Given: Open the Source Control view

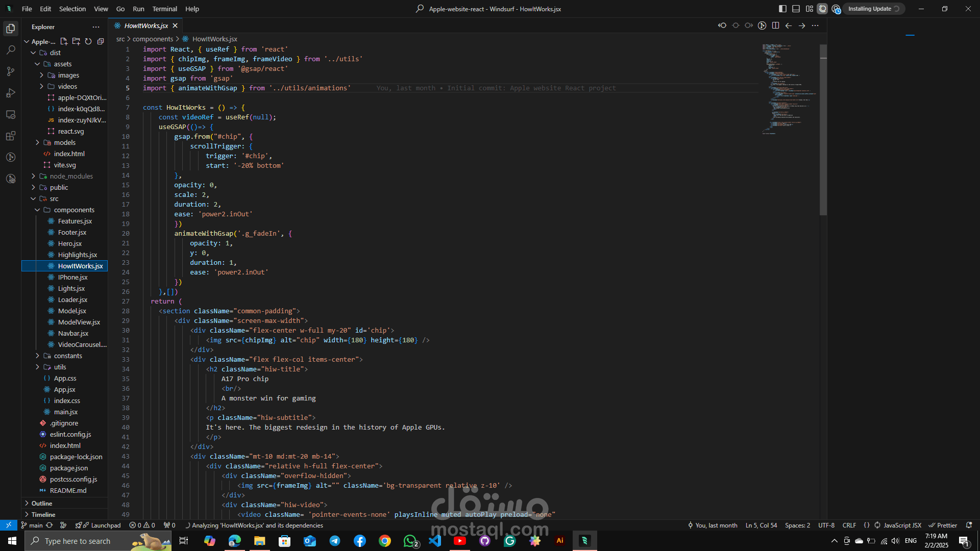Looking at the screenshot, I should point(11,71).
